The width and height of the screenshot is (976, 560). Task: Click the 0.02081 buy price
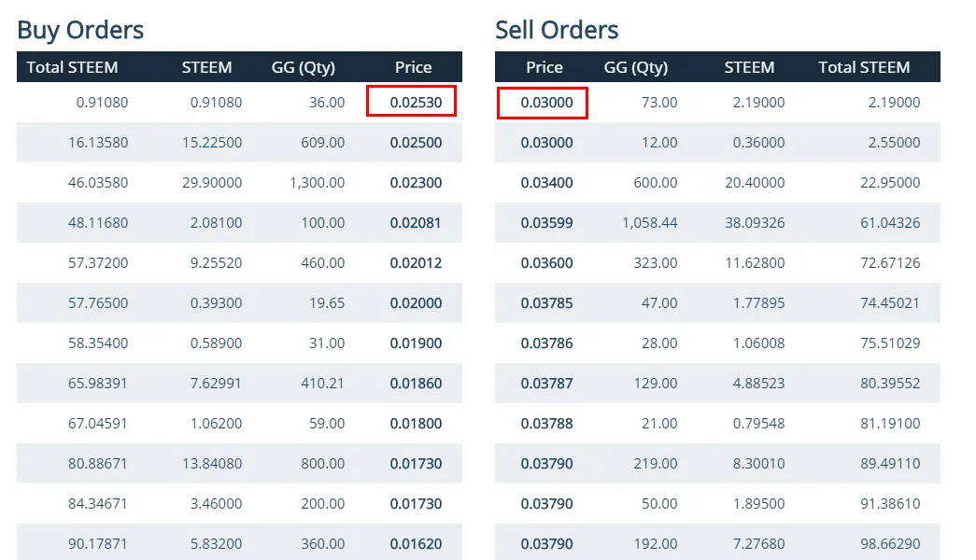pyautogui.click(x=416, y=223)
